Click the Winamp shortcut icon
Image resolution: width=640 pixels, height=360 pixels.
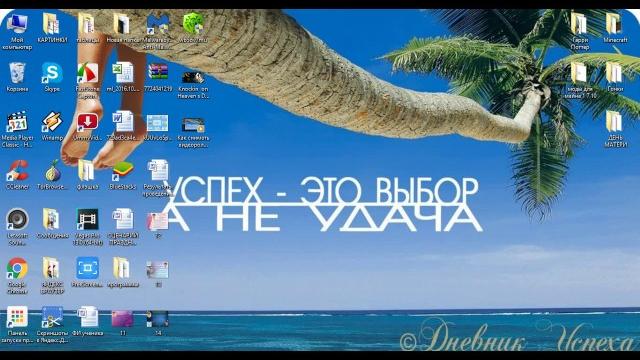[x=52, y=122]
